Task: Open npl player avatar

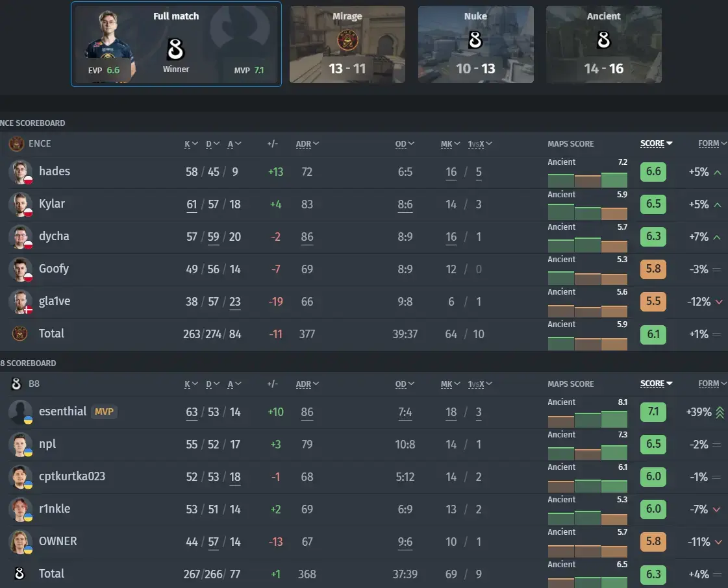Action: [20, 444]
